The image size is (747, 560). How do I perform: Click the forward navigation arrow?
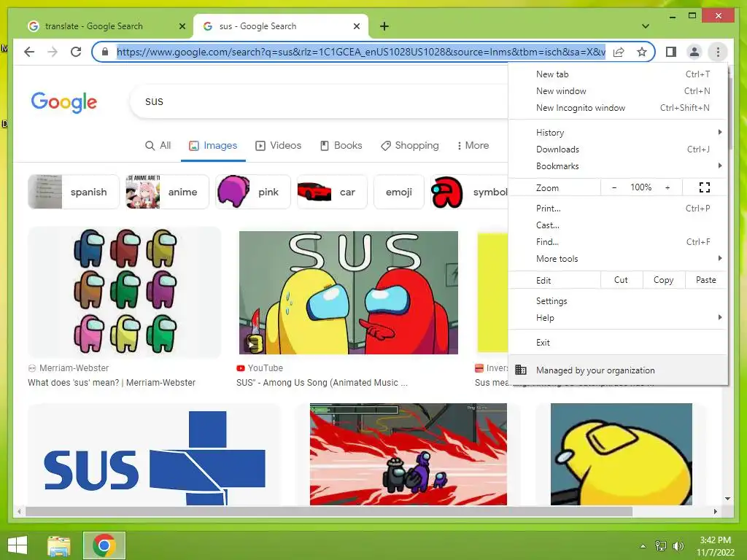point(53,52)
